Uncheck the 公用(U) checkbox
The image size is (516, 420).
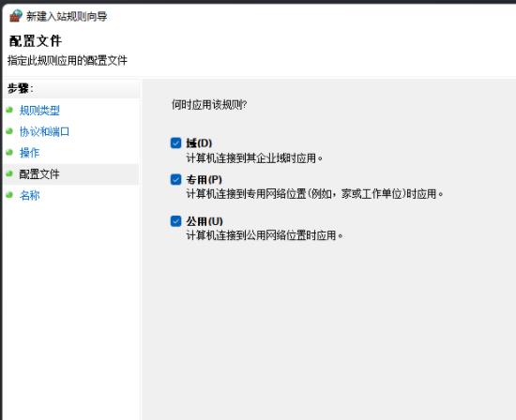(175, 221)
